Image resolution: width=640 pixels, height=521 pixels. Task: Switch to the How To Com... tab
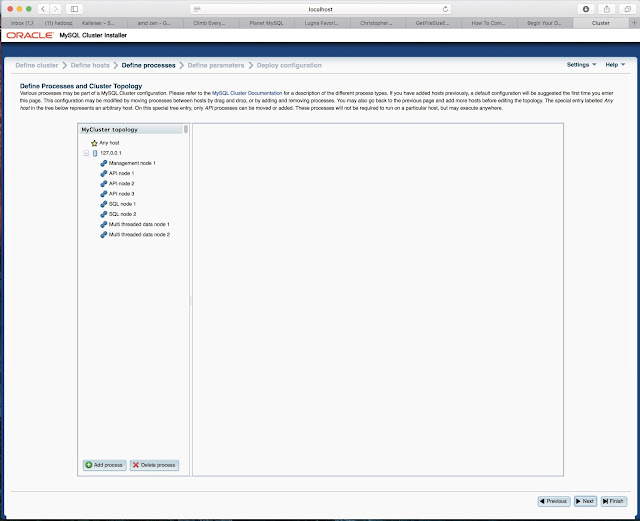click(x=488, y=23)
